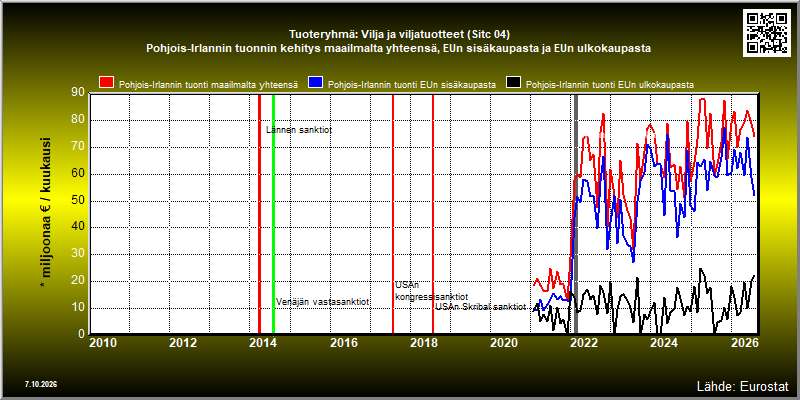Click the red legend swatch for total imports
The image size is (800, 400).
(x=107, y=83)
